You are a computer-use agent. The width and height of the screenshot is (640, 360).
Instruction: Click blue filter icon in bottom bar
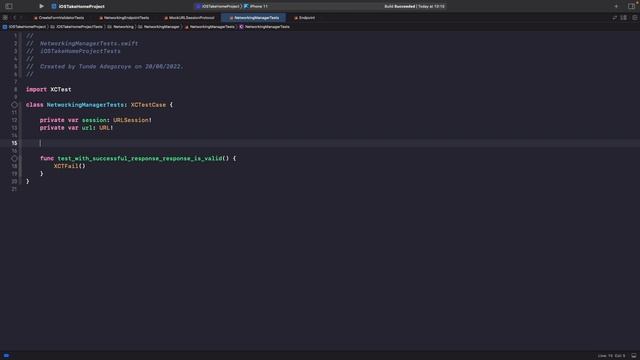[7, 356]
